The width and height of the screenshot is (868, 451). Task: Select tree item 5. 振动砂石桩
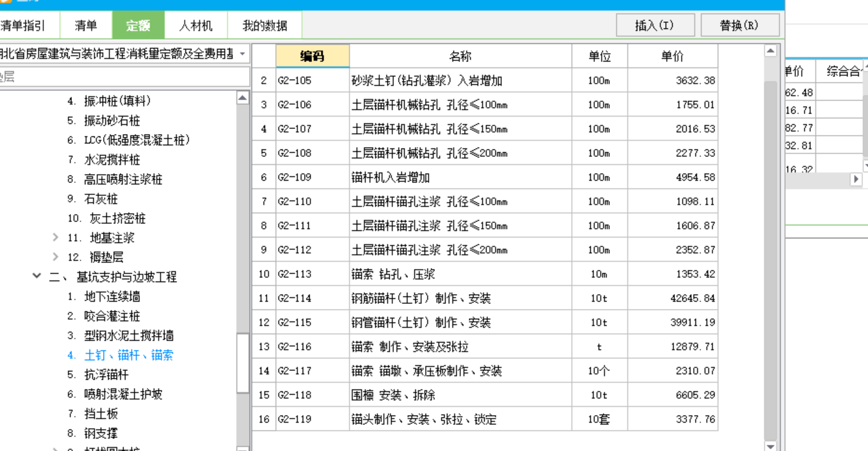(x=104, y=120)
